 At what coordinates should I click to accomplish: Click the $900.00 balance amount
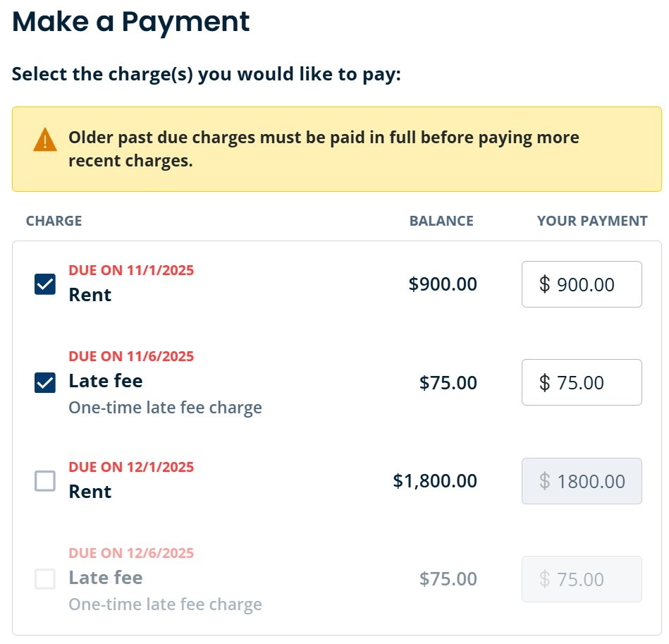443,284
